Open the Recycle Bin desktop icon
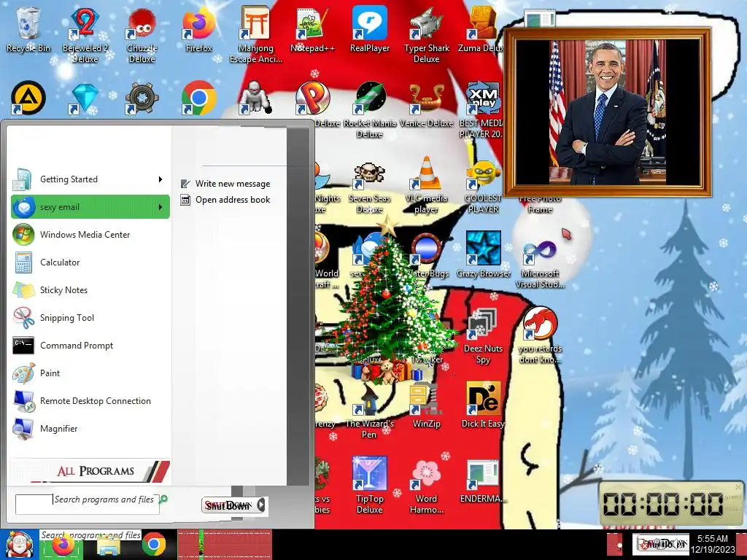The width and height of the screenshot is (747, 560). pyautogui.click(x=28, y=29)
